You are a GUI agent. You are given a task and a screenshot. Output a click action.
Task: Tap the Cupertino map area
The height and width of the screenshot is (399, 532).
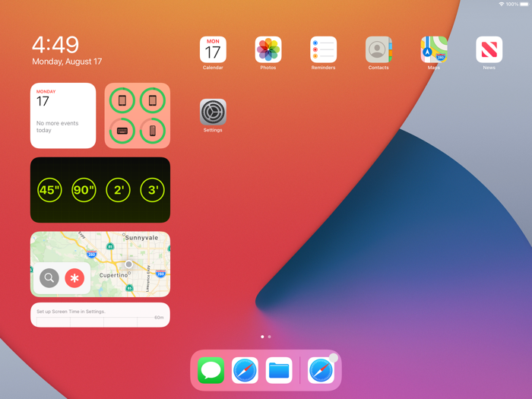click(x=113, y=275)
